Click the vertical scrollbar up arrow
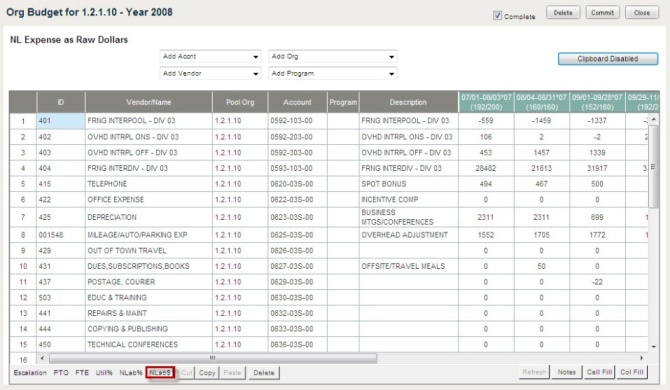This screenshot has width=670, height=390. (654, 120)
